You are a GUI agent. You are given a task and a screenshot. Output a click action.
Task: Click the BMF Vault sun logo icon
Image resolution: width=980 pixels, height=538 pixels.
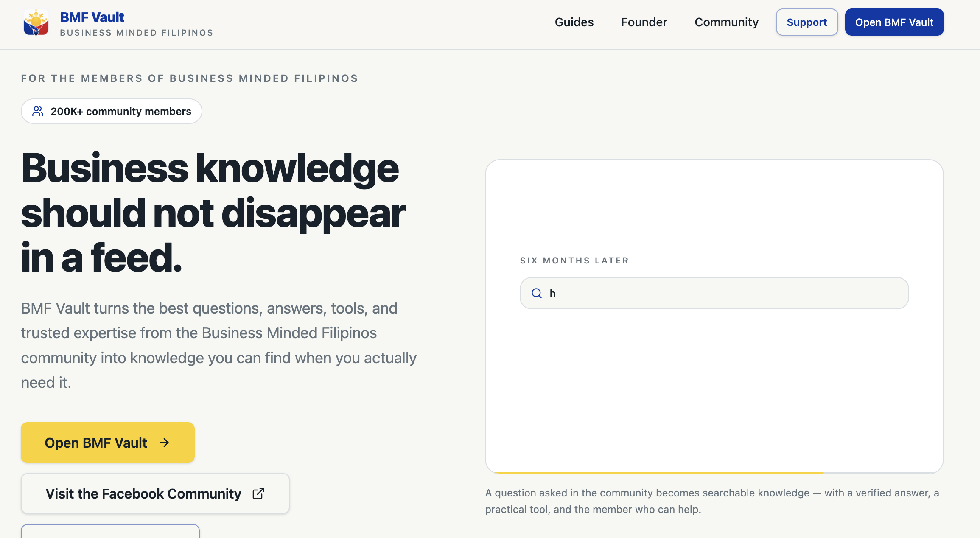[x=36, y=22]
